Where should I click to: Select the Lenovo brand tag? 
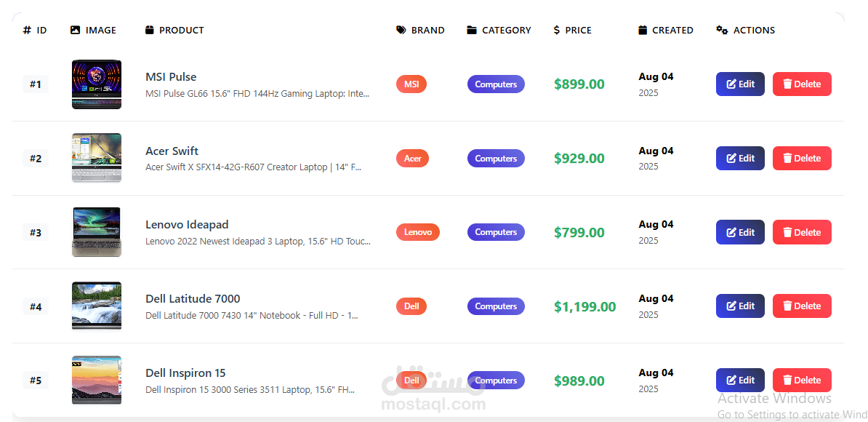(x=418, y=232)
